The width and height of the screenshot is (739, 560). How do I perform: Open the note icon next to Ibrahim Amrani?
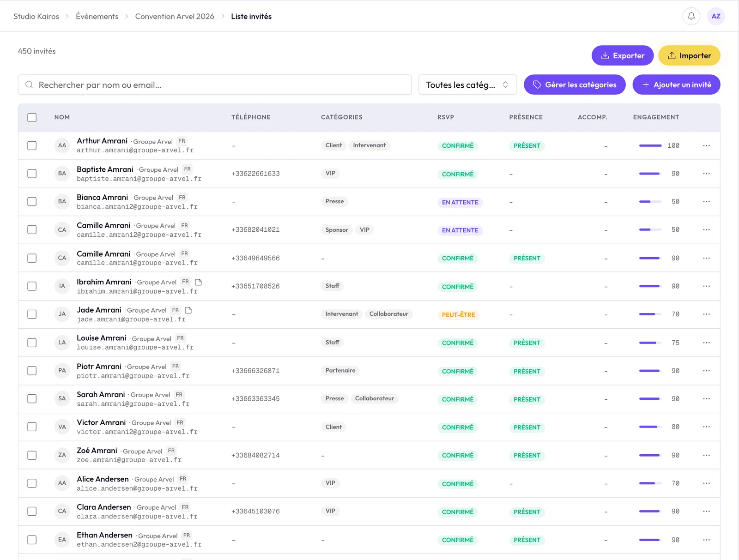click(x=199, y=282)
